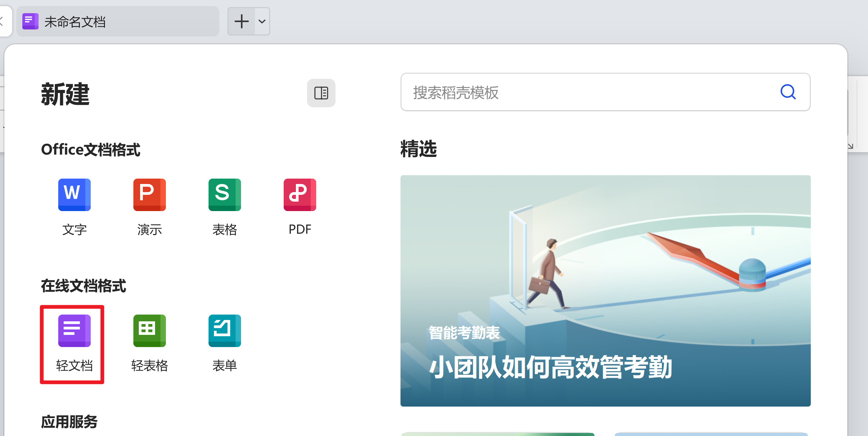Click the dialog launcher arrow at right edge
This screenshot has height=436, width=868.
(850, 146)
